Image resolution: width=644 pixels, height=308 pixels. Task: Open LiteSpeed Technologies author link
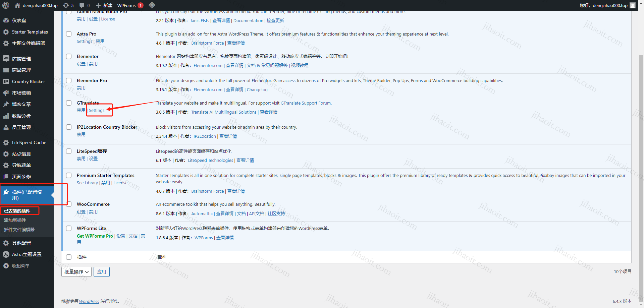click(x=210, y=160)
